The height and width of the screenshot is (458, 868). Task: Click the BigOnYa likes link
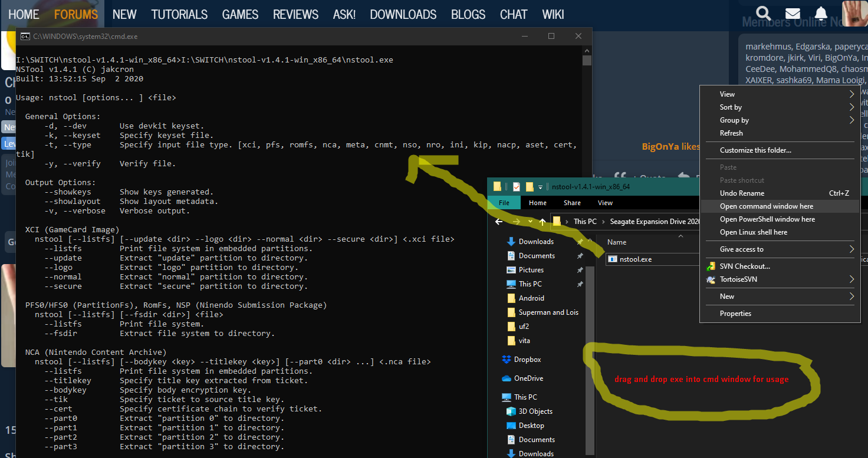670,147
